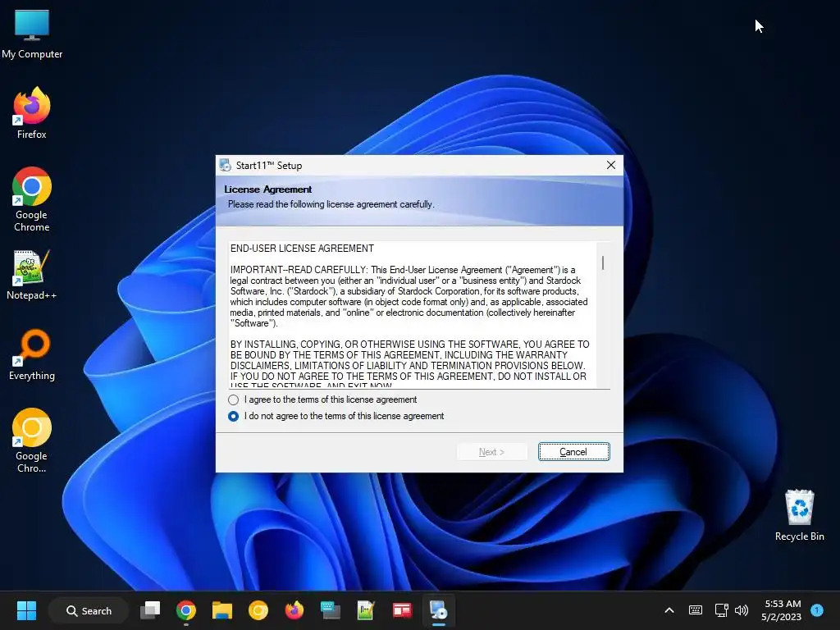Viewport: 840px width, 630px height.
Task: Open network status tray icon
Action: pos(721,610)
